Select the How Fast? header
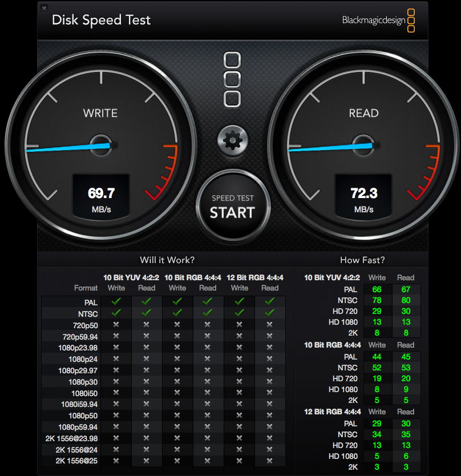This screenshot has height=476, width=461. coord(362,260)
